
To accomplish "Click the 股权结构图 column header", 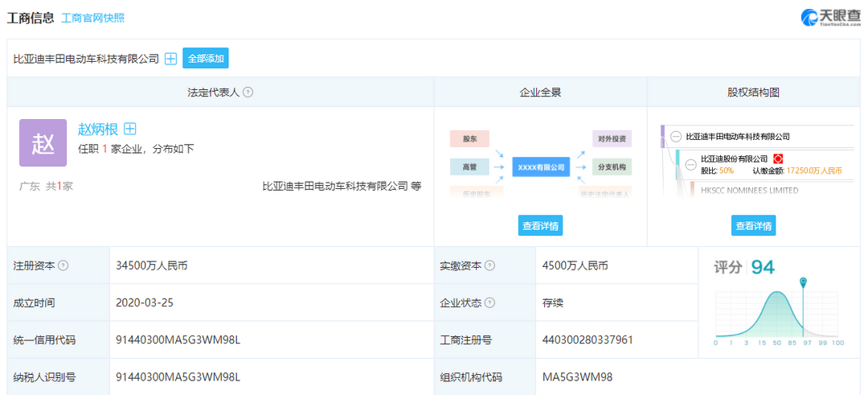I will point(753,93).
